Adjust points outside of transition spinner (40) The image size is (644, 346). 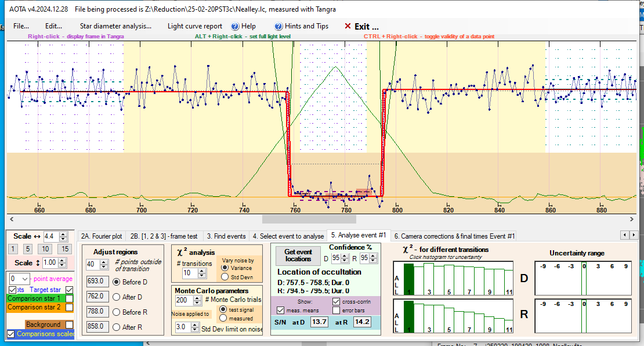pos(104,264)
